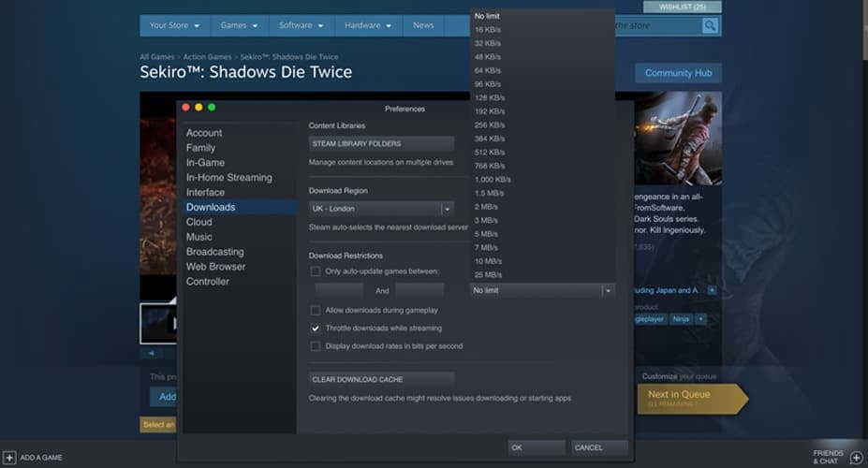Open Account preferences section

pyautogui.click(x=240, y=133)
